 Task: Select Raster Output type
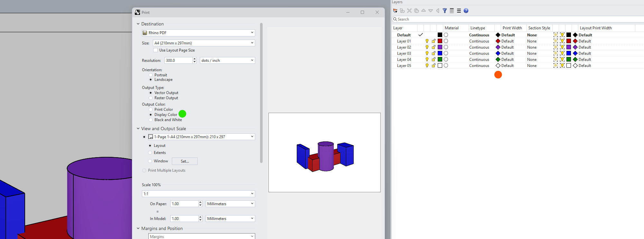tap(151, 98)
